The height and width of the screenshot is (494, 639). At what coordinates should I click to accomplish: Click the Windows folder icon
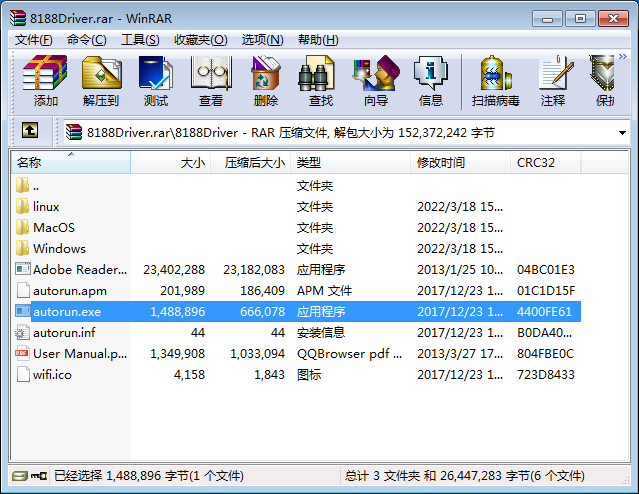click(x=22, y=248)
